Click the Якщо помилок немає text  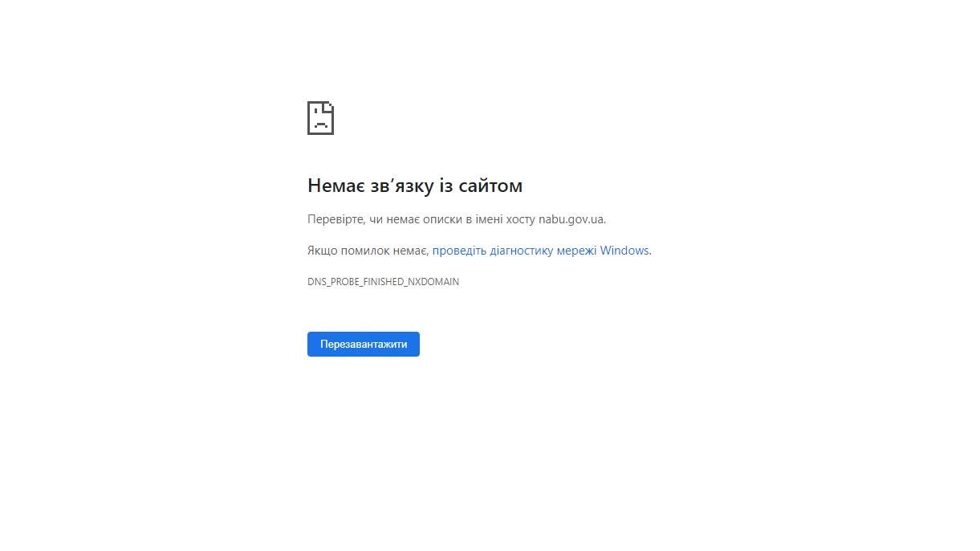coord(368,251)
